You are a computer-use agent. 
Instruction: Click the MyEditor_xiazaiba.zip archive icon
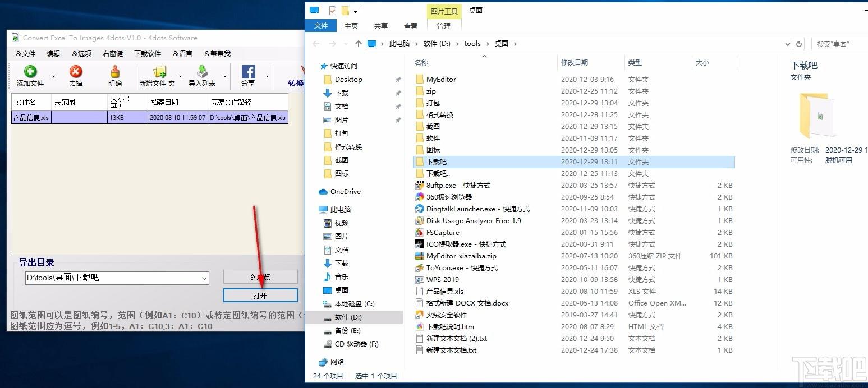click(x=419, y=256)
